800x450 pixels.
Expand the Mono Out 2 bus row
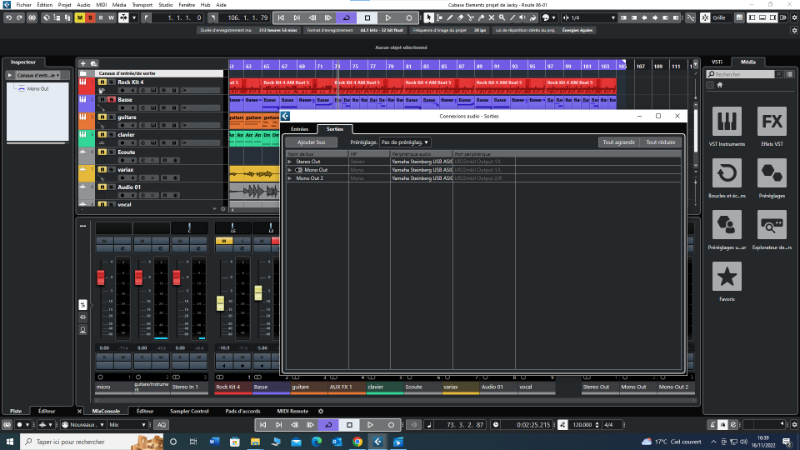click(290, 178)
